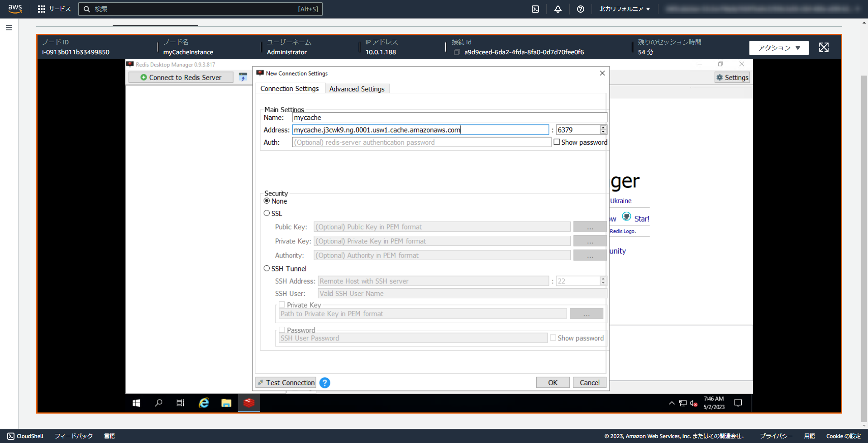Enable Show password for the Auth field
Viewport: 868px width, 443px height.
pyautogui.click(x=557, y=142)
